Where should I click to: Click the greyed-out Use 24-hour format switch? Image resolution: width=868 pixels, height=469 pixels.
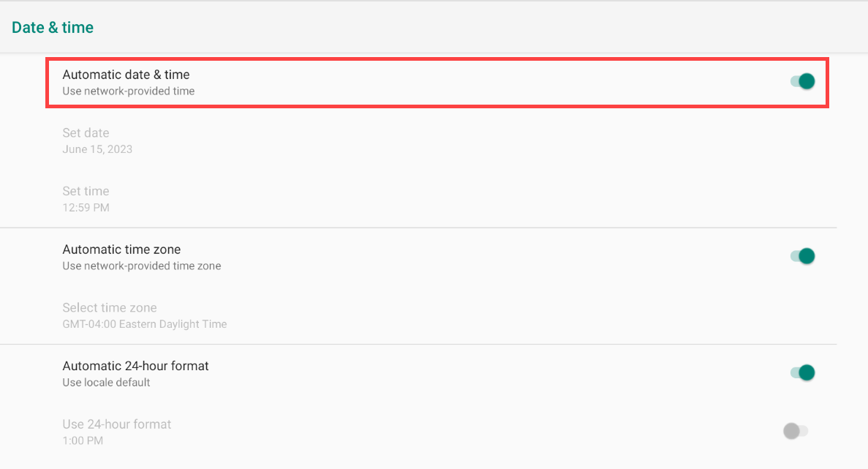point(795,431)
